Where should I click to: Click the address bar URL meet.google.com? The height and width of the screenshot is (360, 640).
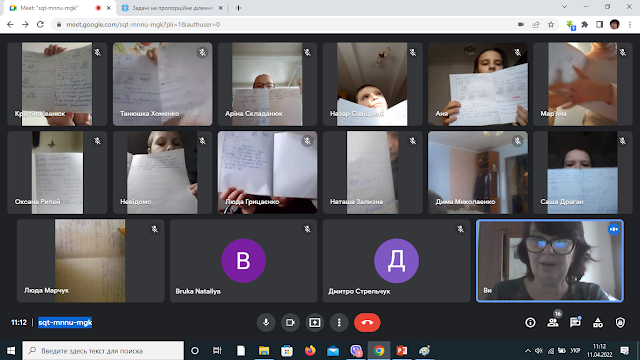coord(143,24)
